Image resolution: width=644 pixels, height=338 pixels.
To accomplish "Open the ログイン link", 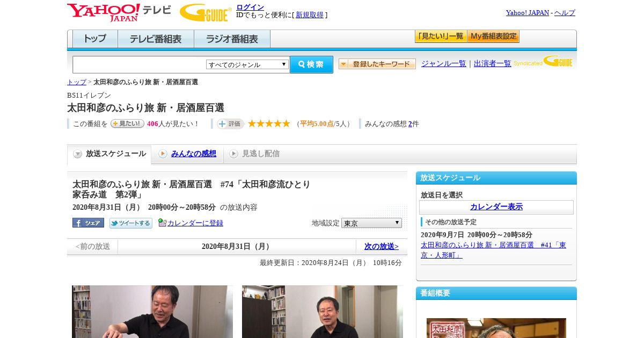I will click(x=250, y=7).
